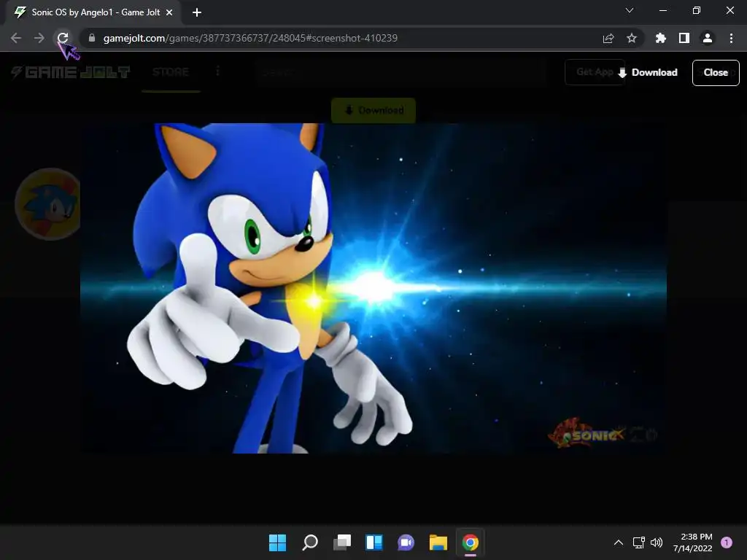Open the Windows Start menu
The width and height of the screenshot is (747, 560).
coord(277,542)
